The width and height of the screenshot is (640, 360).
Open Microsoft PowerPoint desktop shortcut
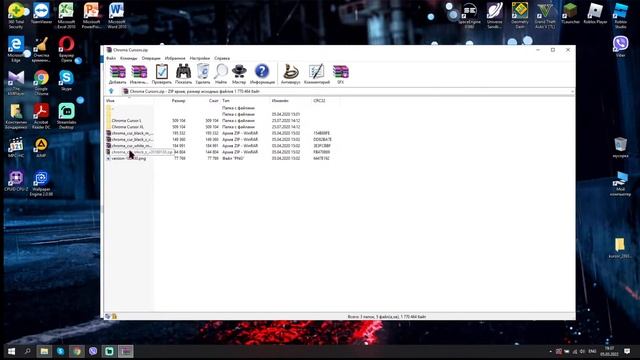coord(91,16)
